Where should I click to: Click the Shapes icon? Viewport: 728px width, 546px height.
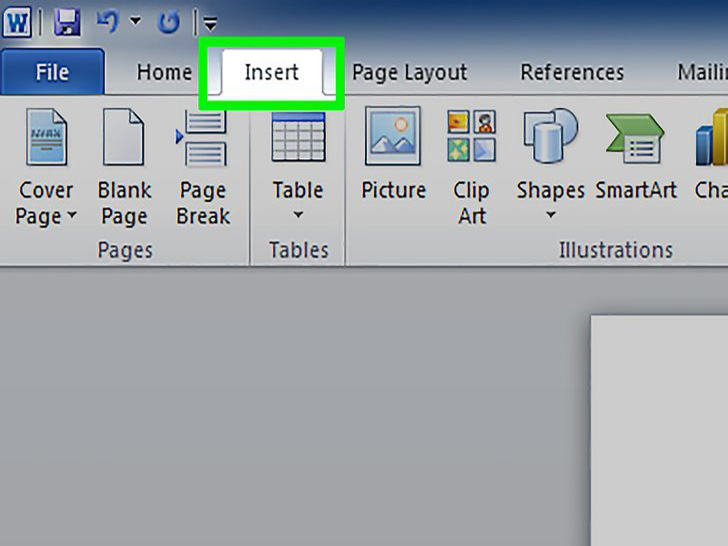(551, 136)
